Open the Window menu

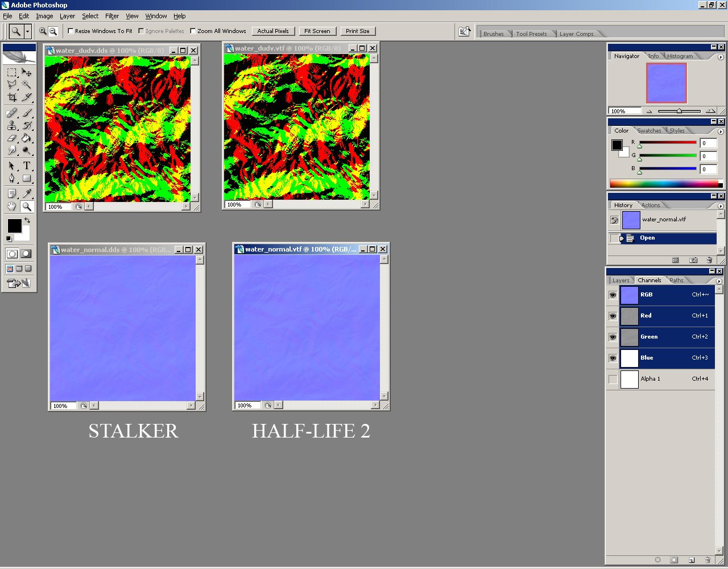[x=156, y=16]
